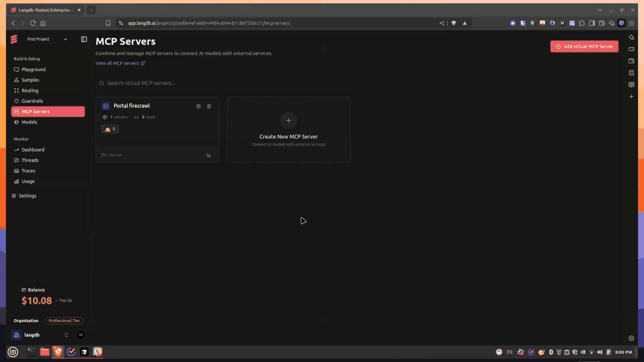Image resolution: width=644 pixels, height=362 pixels.
Task: Toggle the browser sidebar panel button
Action: [592, 23]
